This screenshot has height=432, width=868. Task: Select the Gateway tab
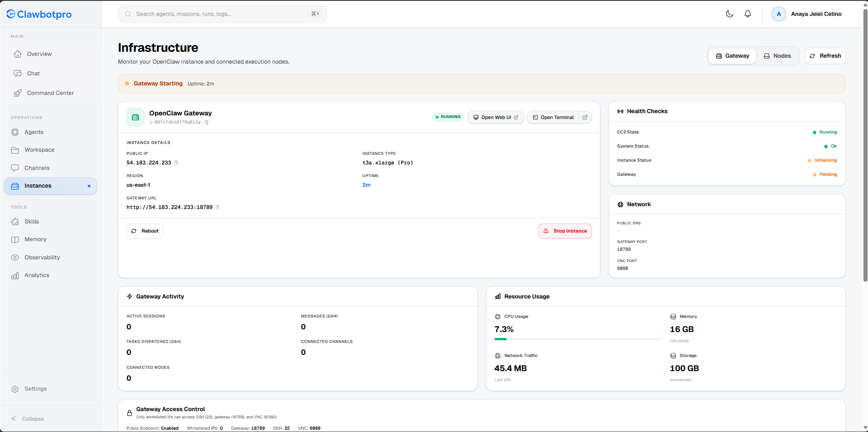click(732, 56)
